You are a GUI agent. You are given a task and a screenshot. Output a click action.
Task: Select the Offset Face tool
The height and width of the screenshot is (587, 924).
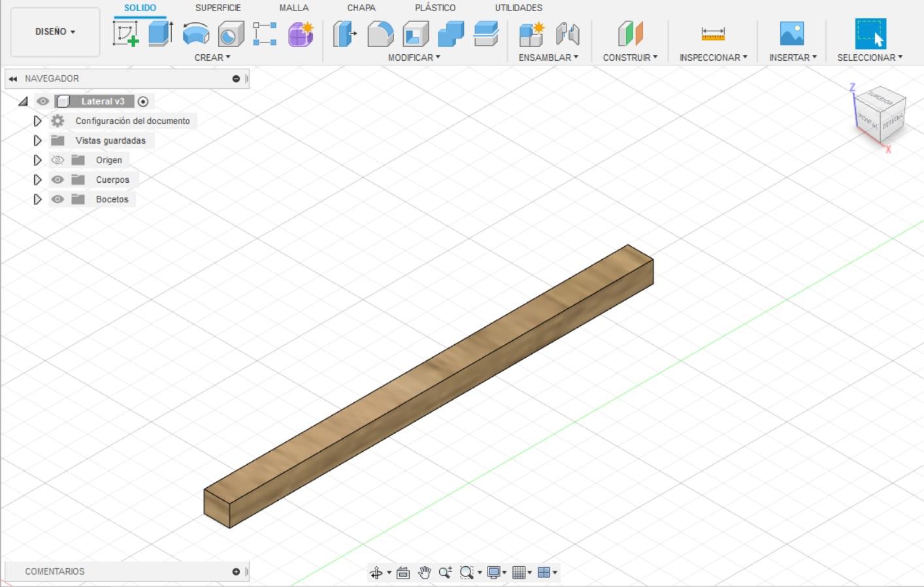[x=486, y=33]
